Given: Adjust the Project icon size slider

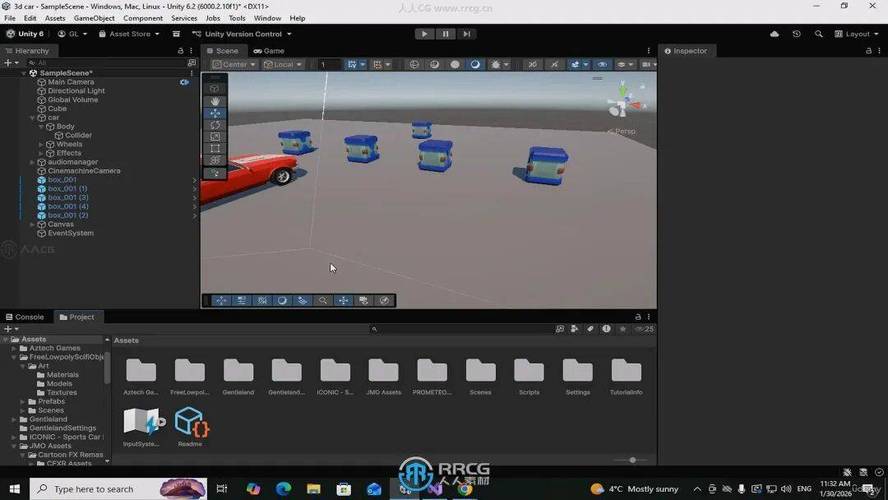Looking at the screenshot, I should click(x=633, y=460).
